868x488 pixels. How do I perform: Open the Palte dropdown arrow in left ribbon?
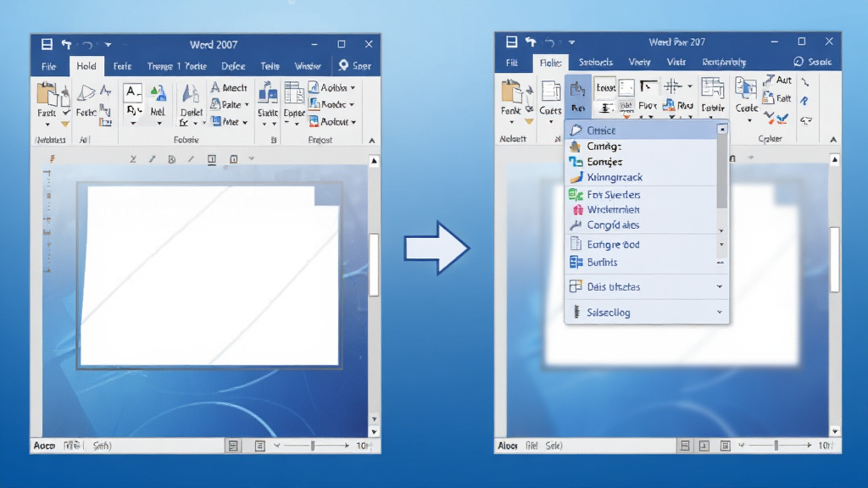(247, 104)
